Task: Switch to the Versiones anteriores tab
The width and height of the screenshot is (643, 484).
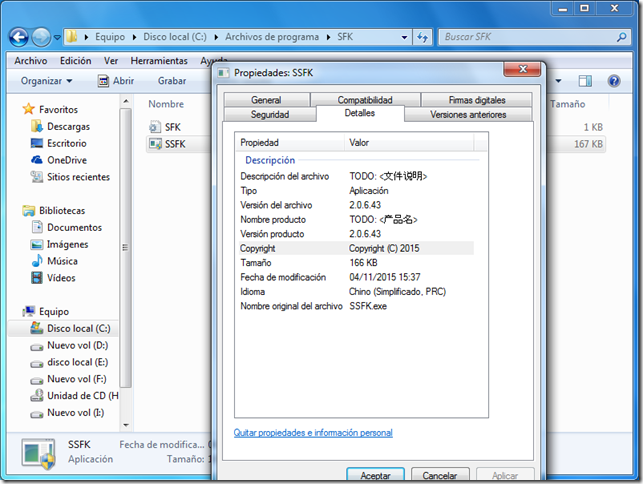Action: point(468,114)
